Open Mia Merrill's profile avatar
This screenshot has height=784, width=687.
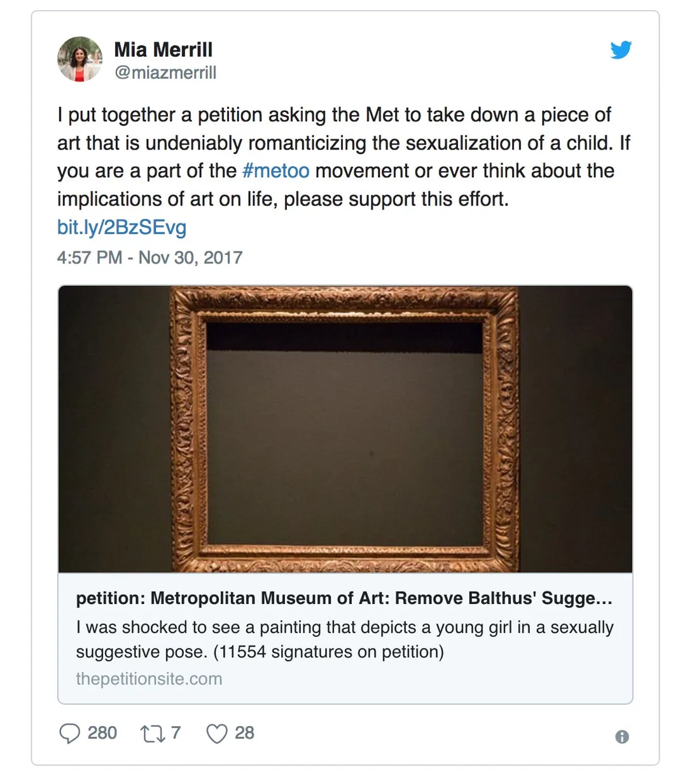pos(80,60)
